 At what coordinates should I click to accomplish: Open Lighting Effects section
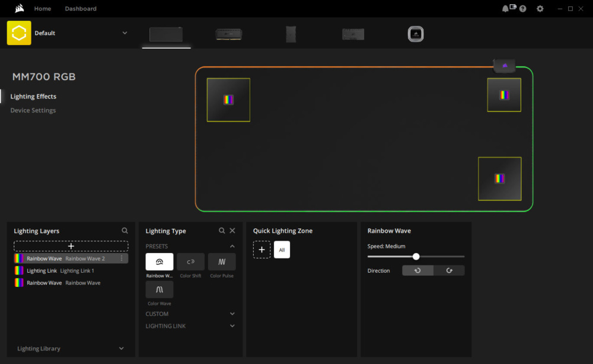33,97
